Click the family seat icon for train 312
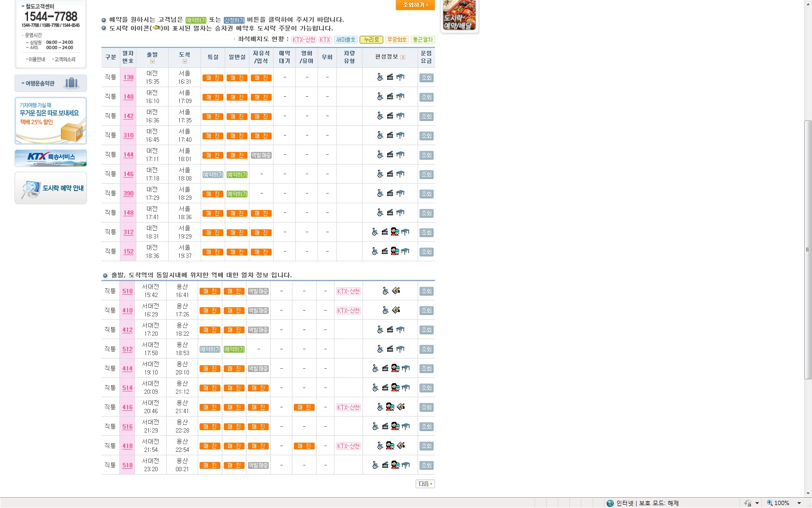This screenshot has height=508, width=812. (x=395, y=232)
